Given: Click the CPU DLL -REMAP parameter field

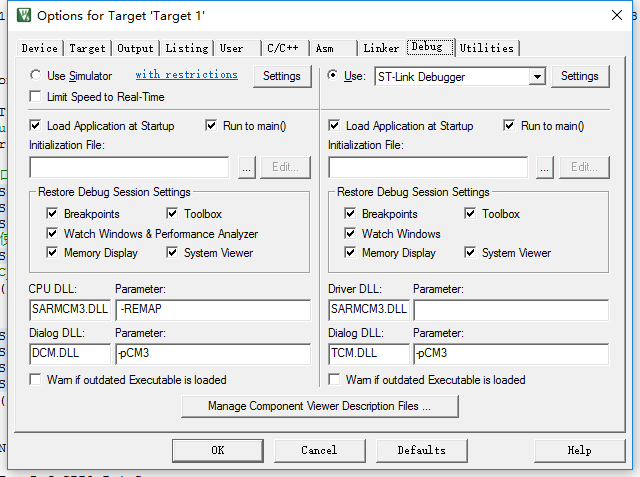Looking at the screenshot, I should click(213, 309).
